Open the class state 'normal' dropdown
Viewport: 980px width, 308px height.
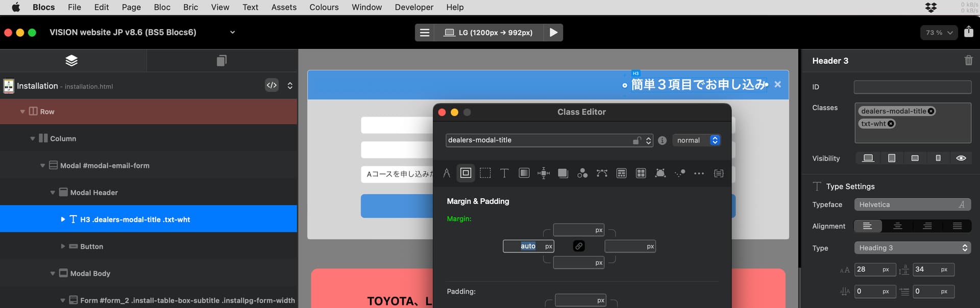click(696, 140)
